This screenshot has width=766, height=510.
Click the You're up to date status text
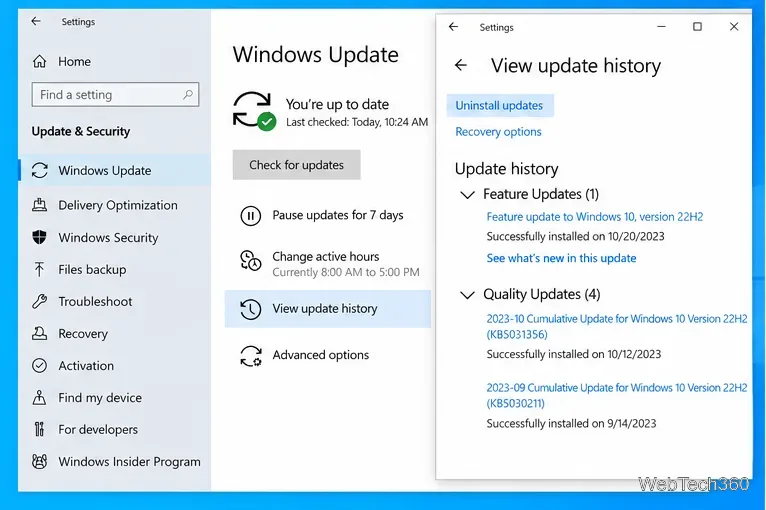(338, 104)
